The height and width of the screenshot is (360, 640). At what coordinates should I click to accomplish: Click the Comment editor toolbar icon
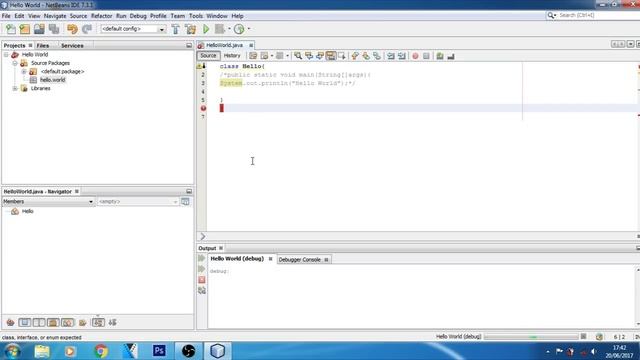[440, 56]
